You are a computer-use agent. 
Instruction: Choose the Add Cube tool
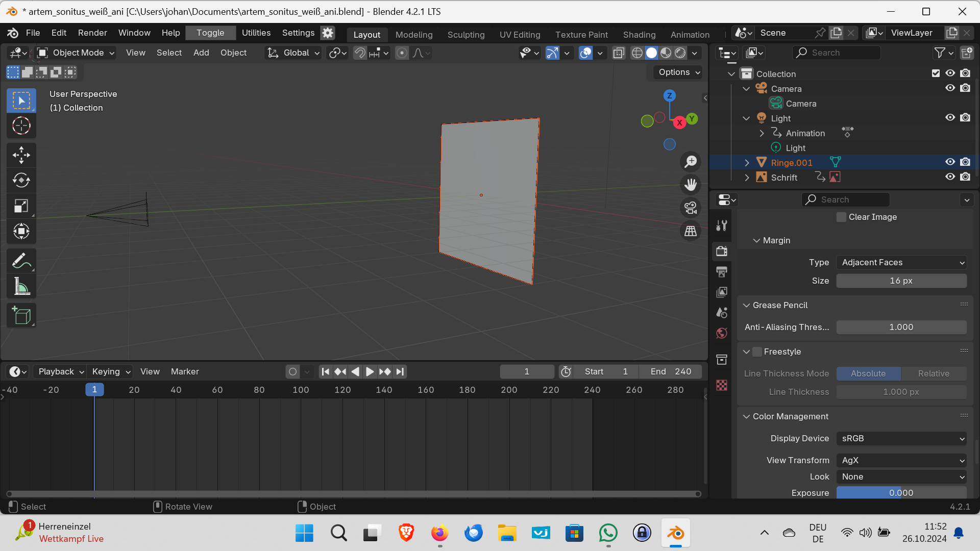coord(21,316)
